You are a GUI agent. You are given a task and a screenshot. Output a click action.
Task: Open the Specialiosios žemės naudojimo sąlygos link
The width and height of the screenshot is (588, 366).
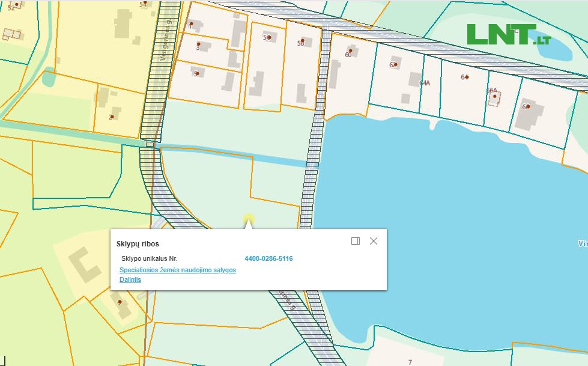point(177,270)
